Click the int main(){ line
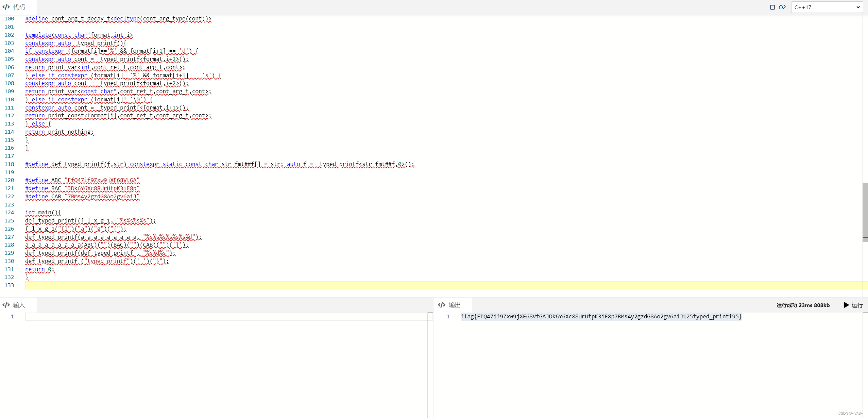Screen dimensions: 868x418 tap(43, 213)
